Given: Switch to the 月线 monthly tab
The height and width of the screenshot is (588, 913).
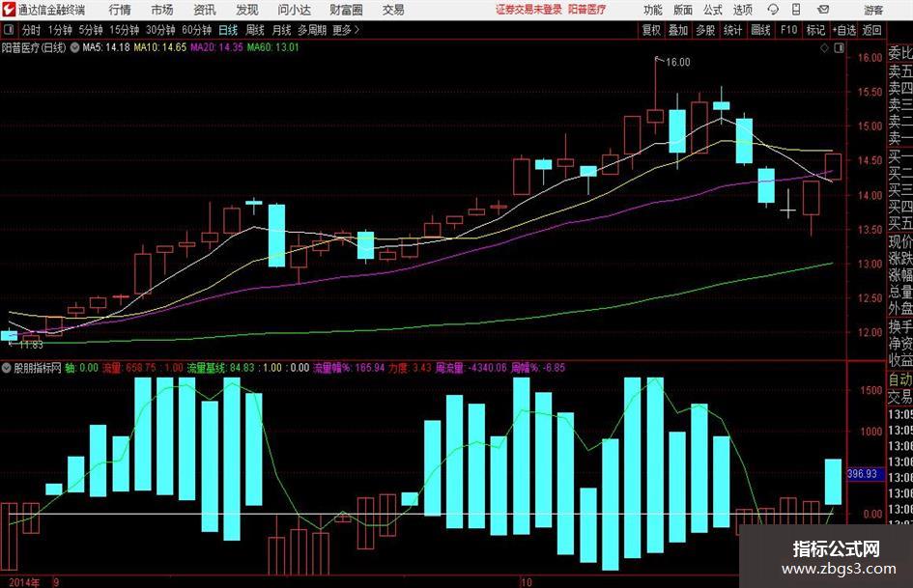Looking at the screenshot, I should click(x=281, y=30).
